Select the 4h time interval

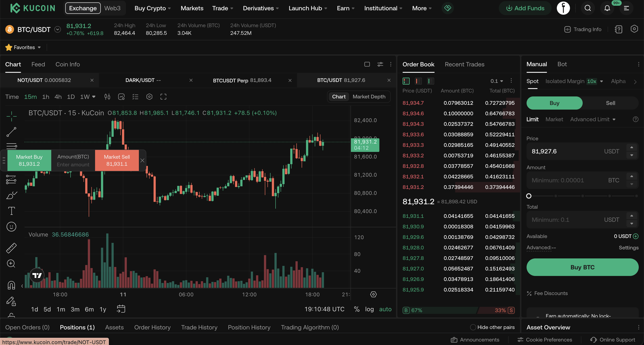pyautogui.click(x=58, y=97)
